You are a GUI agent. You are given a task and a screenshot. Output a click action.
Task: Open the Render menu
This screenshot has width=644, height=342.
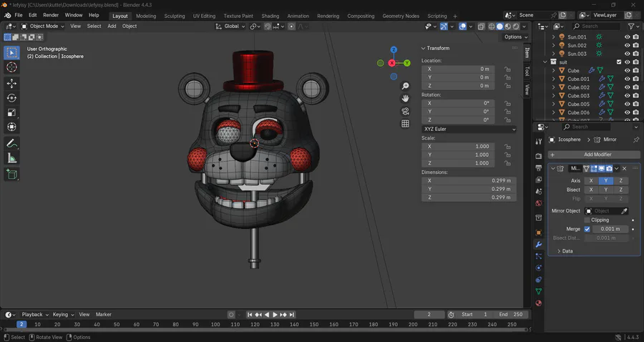(51, 15)
